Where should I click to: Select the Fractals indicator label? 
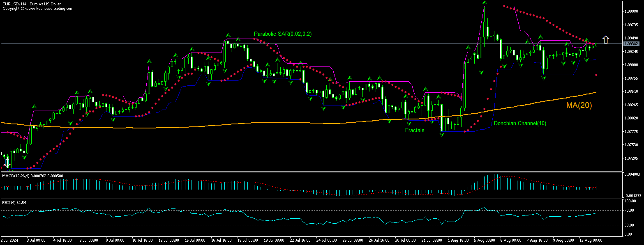coord(414,130)
